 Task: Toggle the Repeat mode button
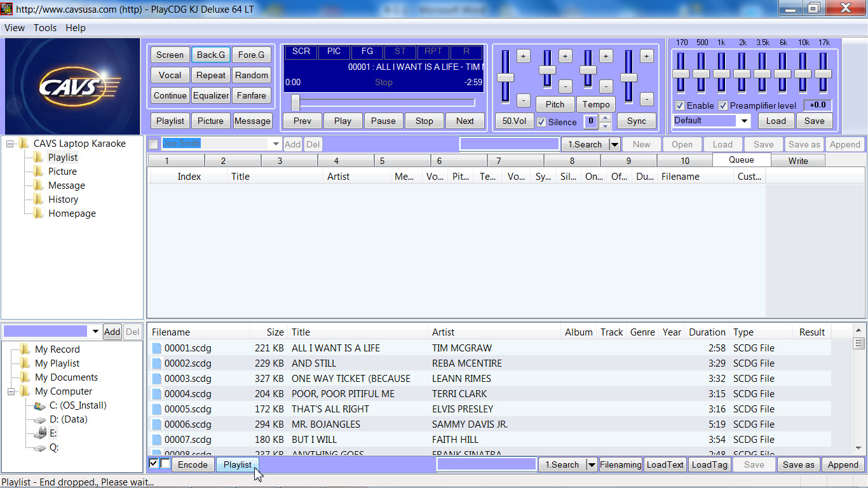coord(211,75)
